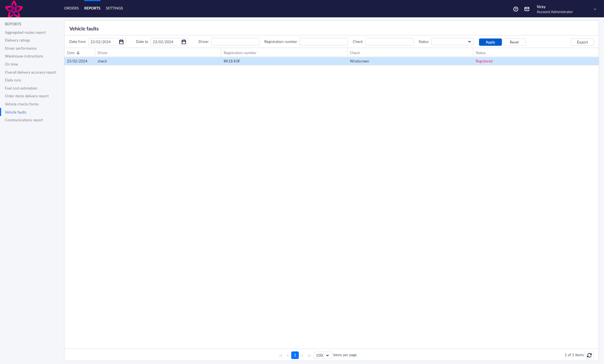Go to next page arrow

302,355
